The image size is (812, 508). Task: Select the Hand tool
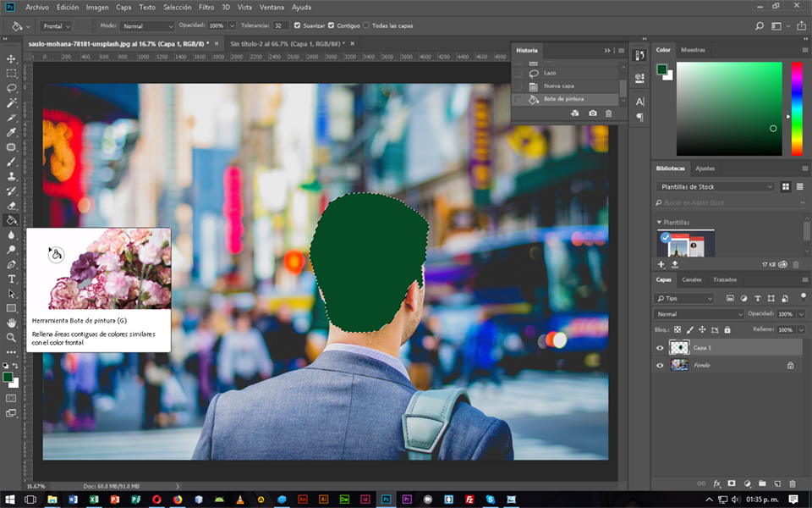coord(11,323)
